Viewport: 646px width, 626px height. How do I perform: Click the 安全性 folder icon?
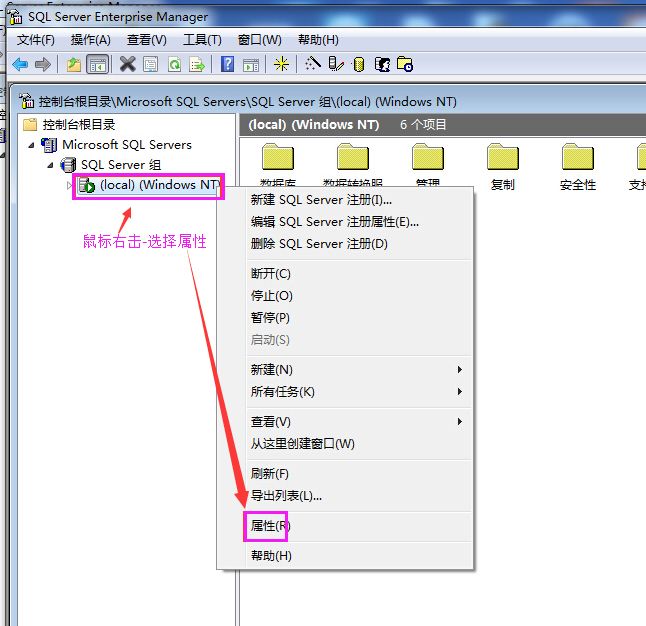tap(578, 157)
